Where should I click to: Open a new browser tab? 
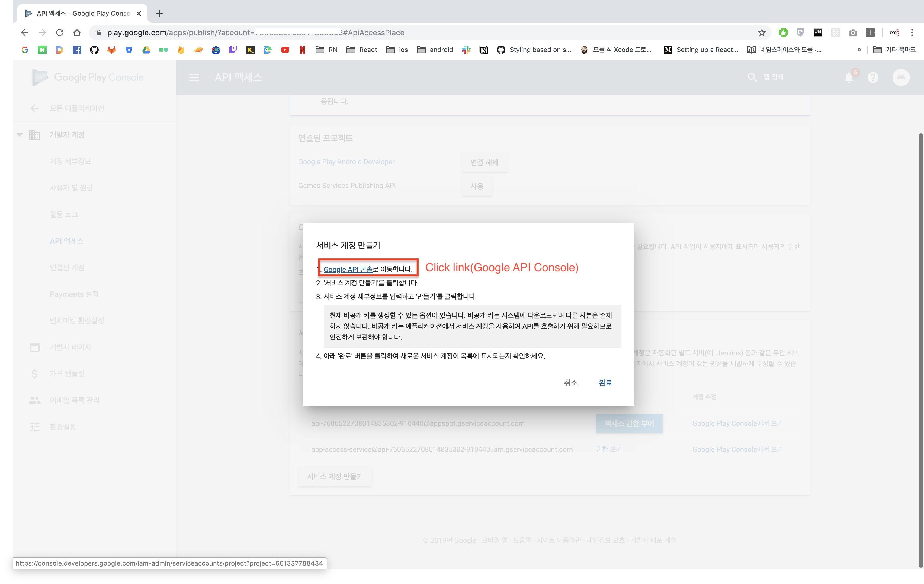click(160, 14)
